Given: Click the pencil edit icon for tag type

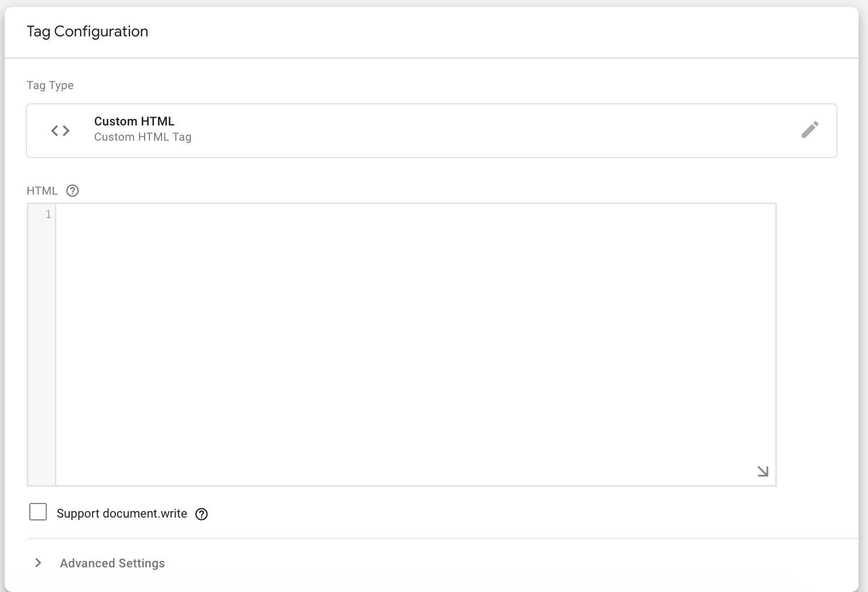Looking at the screenshot, I should pos(809,130).
